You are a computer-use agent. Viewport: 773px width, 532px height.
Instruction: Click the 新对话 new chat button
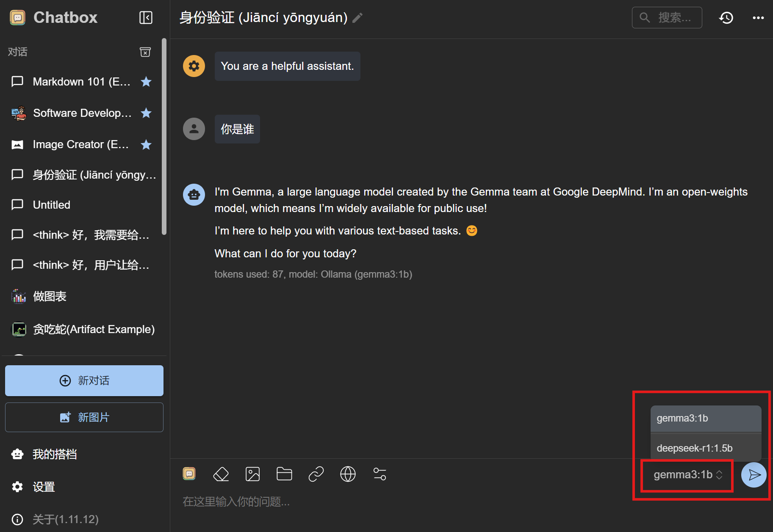pyautogui.click(x=84, y=380)
